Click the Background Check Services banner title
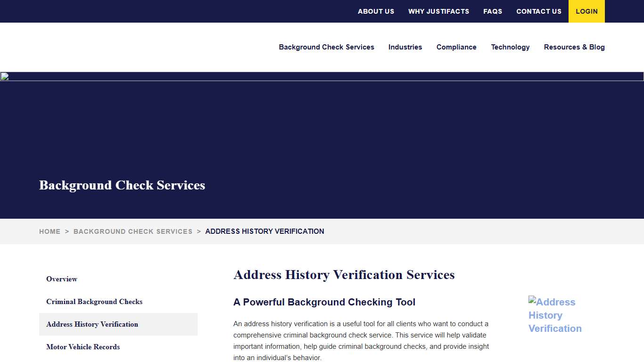Viewport: 644px width, 362px height. click(x=122, y=185)
